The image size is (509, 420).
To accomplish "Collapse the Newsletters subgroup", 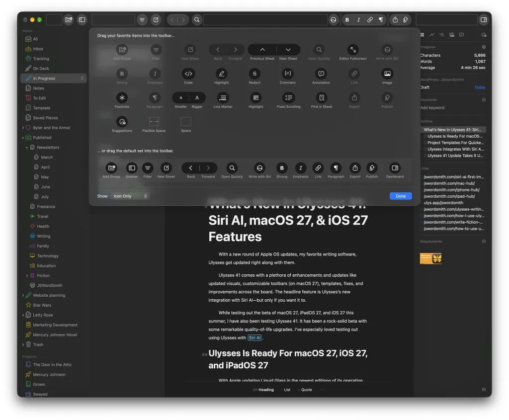I will pos(27,147).
